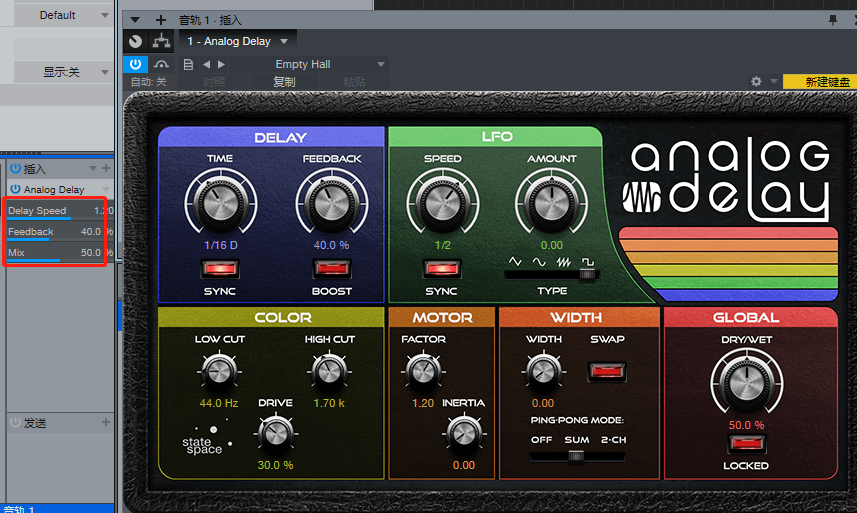Screen dimensions: 857x513
Task: Click the 复制 copy button
Action: click(284, 82)
